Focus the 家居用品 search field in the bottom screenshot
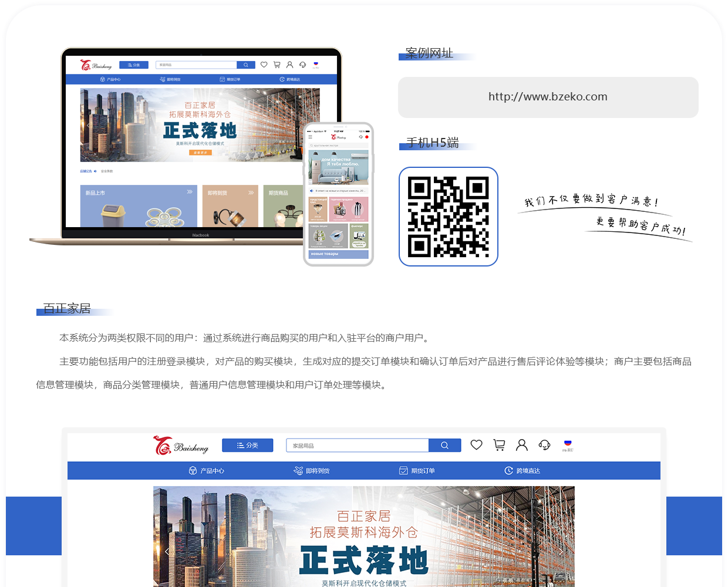 pyautogui.click(x=357, y=446)
